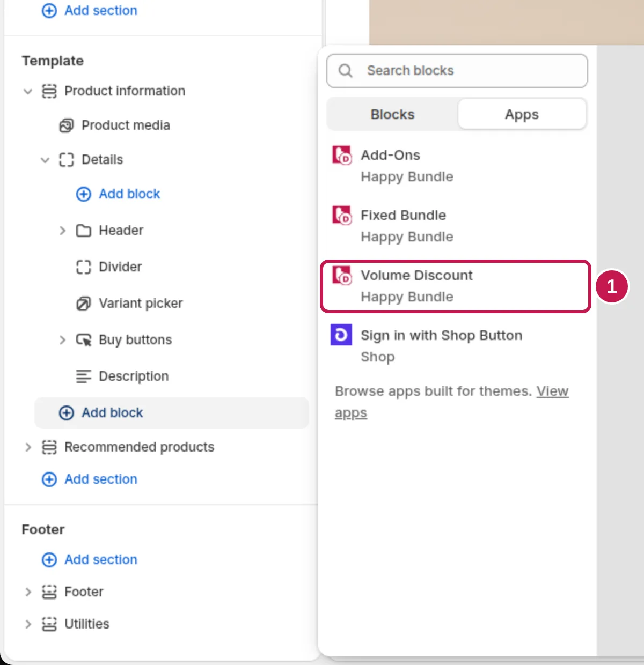Click the Header folder icon
The image size is (644, 665).
click(83, 231)
